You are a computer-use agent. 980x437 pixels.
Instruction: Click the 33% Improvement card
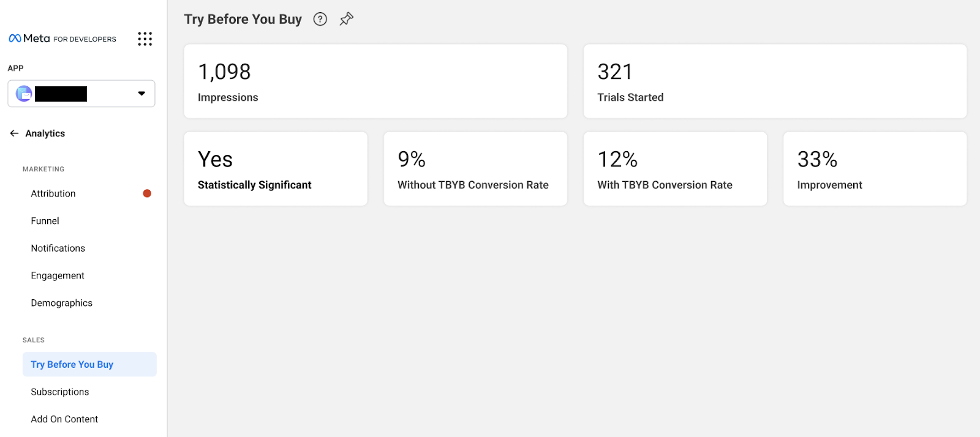[x=875, y=169]
